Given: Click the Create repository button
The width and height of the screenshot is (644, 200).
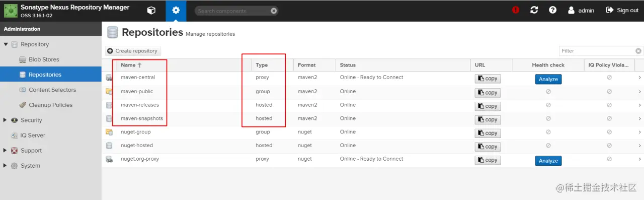Looking at the screenshot, I should (x=133, y=51).
